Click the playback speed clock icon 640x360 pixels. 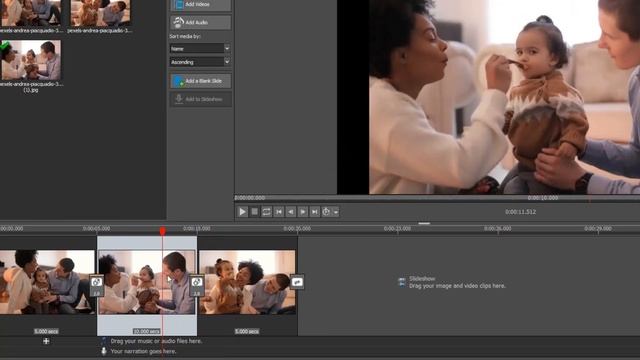(326, 212)
